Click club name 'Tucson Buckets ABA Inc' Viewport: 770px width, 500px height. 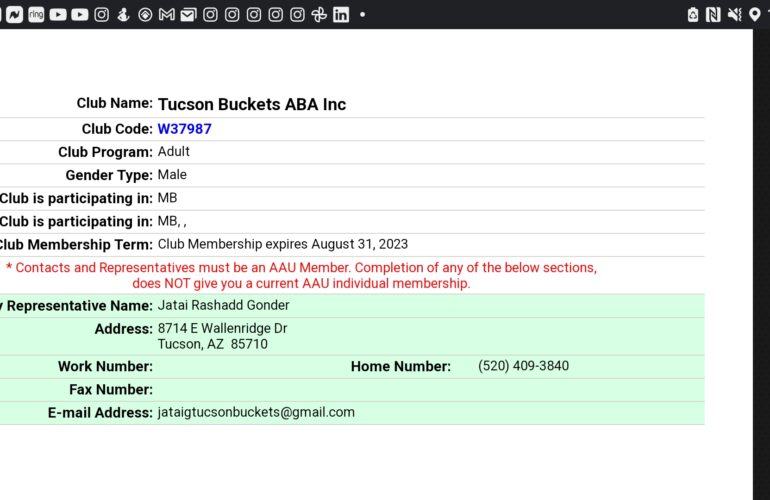(252, 104)
